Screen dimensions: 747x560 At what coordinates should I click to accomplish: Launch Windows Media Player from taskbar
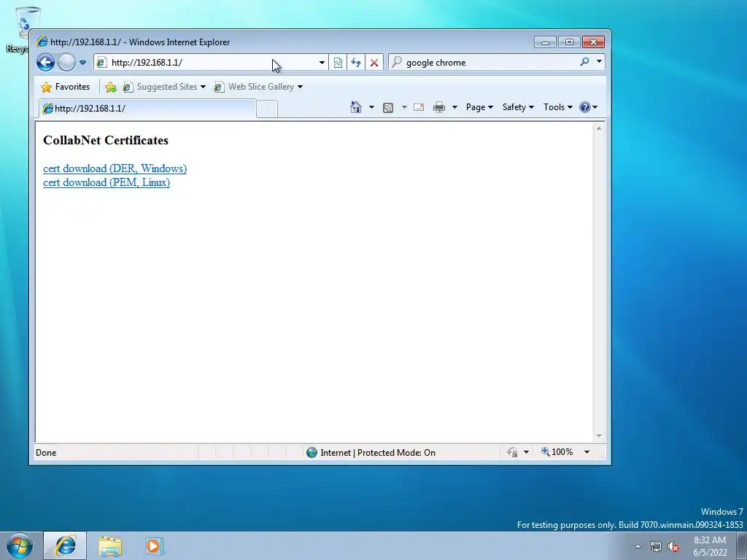point(154,545)
